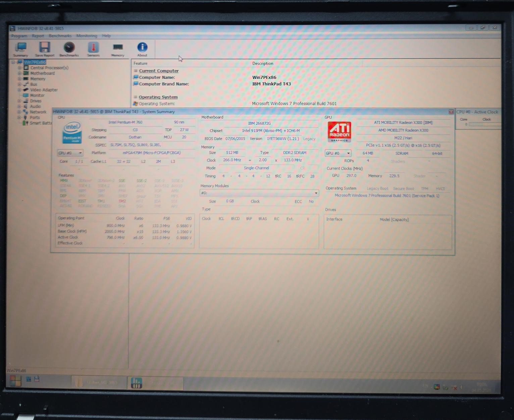Select the Audio tree item label
The height and width of the screenshot is (420, 514).
pos(36,106)
